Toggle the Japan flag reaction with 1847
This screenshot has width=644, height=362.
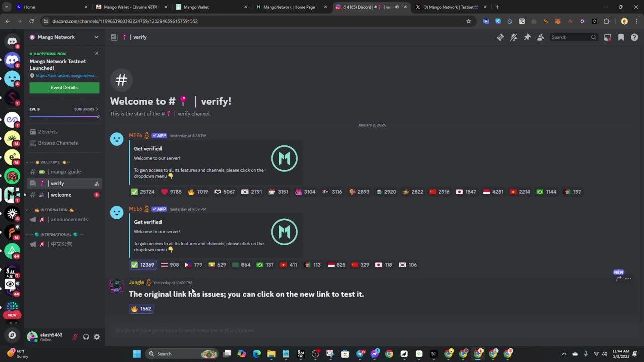tap(466, 192)
